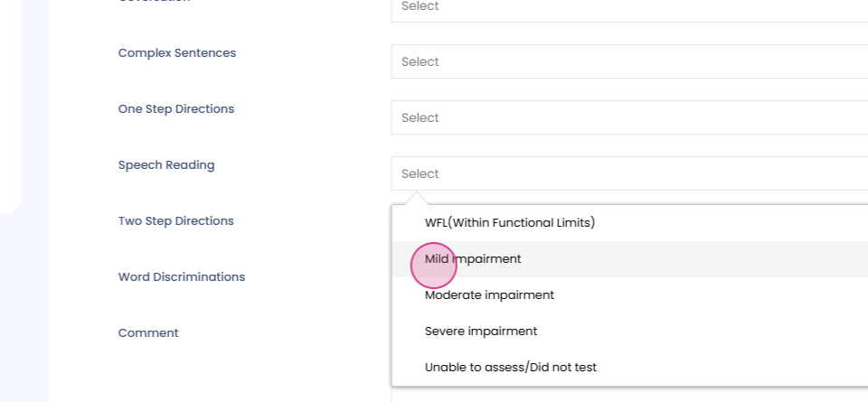Click the white sidebar panel on the left edge
This screenshot has width=868, height=402.
point(9,108)
